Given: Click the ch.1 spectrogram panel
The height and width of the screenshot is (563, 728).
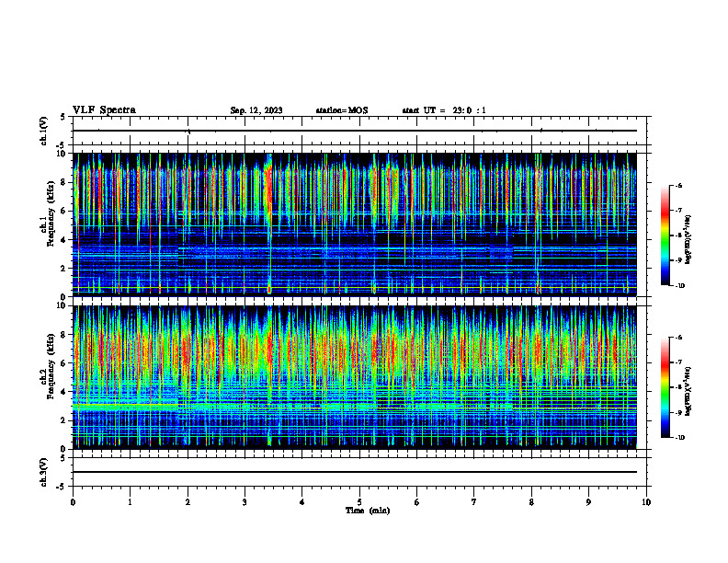Looking at the screenshot, I should tap(355, 224).
